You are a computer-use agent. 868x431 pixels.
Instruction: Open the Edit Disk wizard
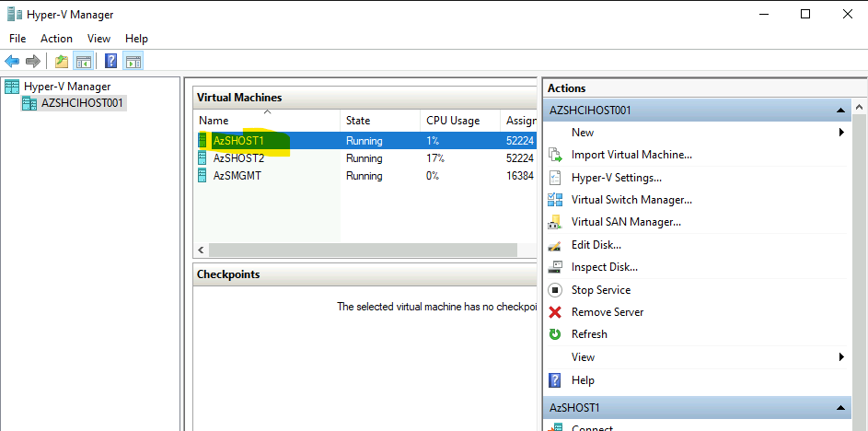[596, 245]
